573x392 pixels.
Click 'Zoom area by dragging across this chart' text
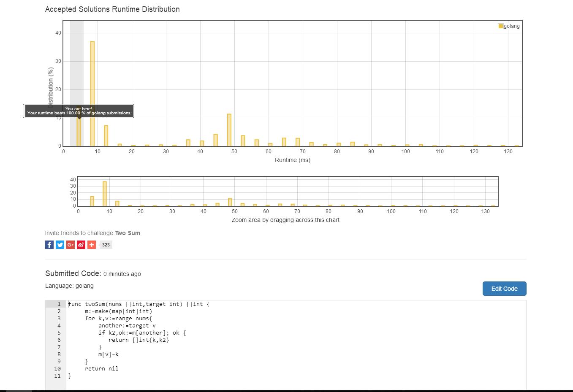(x=285, y=220)
